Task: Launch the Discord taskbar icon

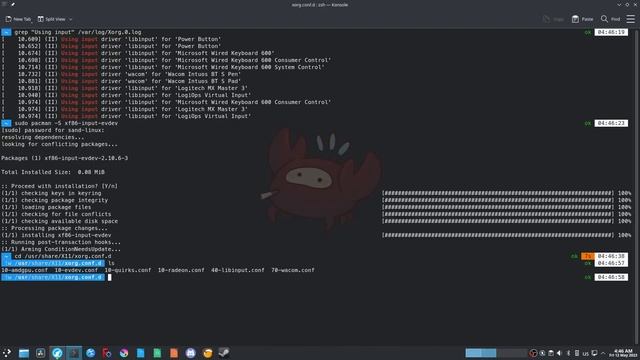Action: 191,353
